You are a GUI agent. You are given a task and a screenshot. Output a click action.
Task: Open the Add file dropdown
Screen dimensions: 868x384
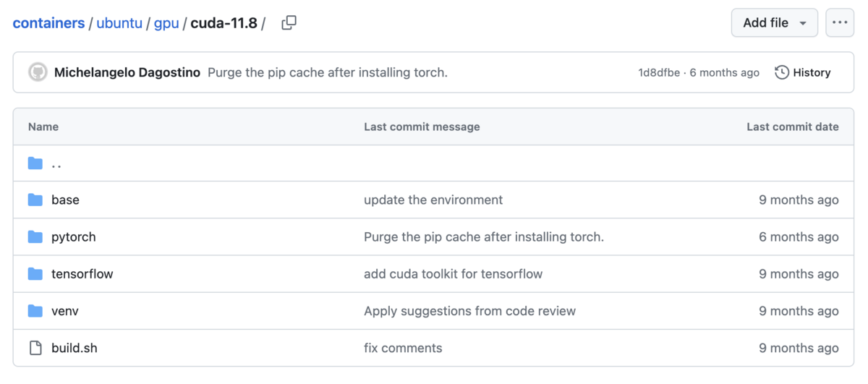(774, 23)
